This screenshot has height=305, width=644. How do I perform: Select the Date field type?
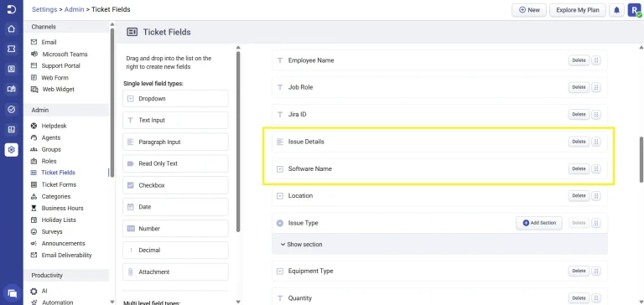point(175,207)
